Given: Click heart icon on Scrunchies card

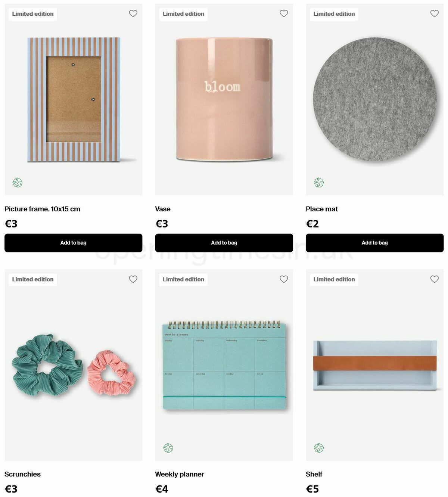Looking at the screenshot, I should pyautogui.click(x=133, y=279).
